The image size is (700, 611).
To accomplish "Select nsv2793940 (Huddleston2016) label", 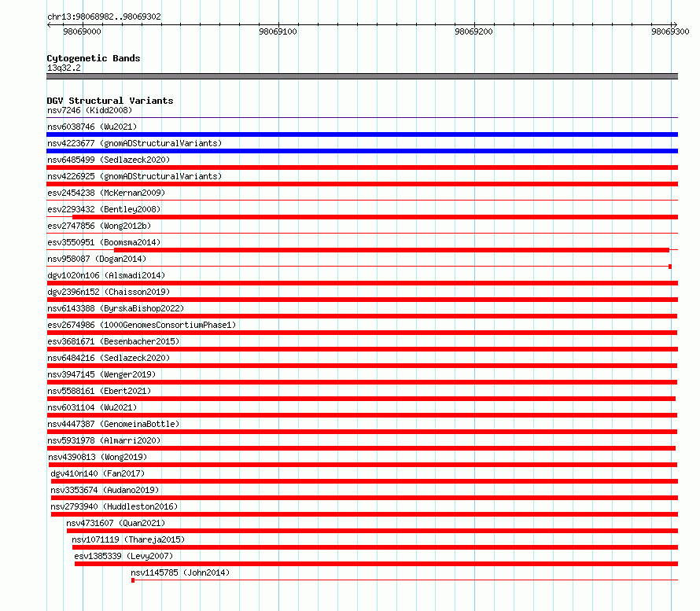I will (114, 506).
